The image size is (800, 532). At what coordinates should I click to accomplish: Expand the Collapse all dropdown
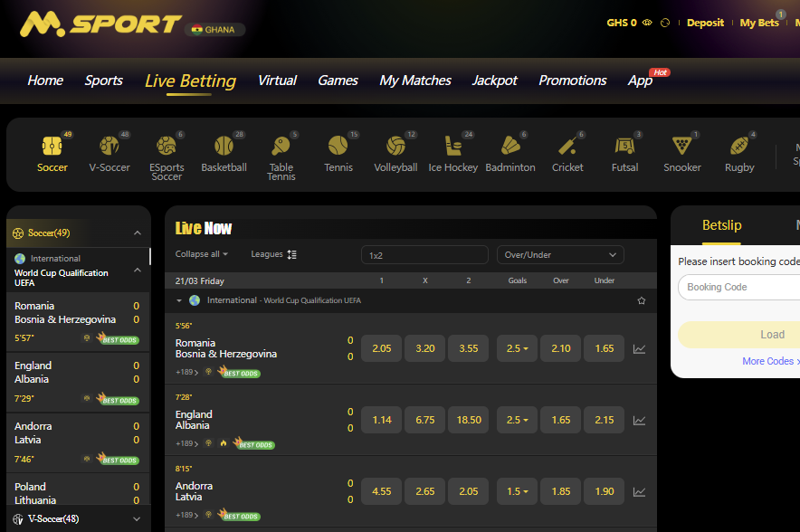point(201,254)
